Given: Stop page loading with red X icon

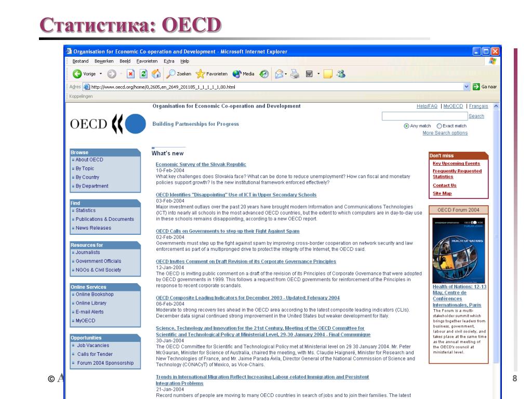Looking at the screenshot, I should [x=130, y=74].
